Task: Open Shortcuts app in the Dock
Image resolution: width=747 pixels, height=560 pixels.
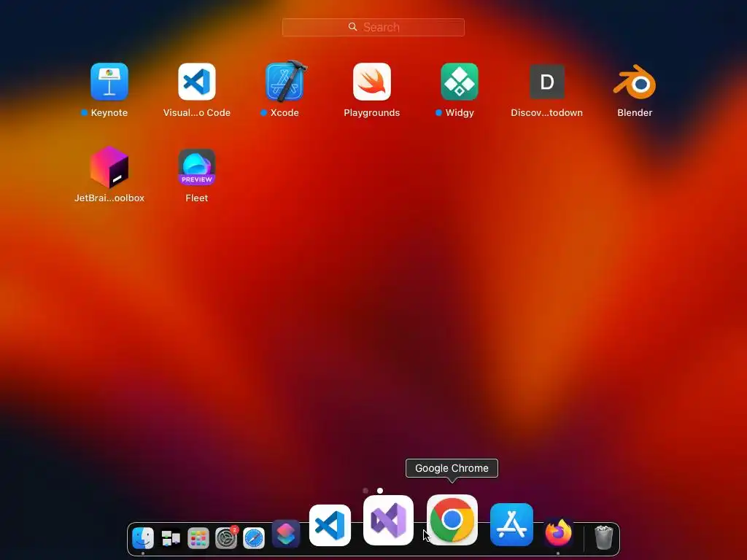Action: click(x=286, y=533)
